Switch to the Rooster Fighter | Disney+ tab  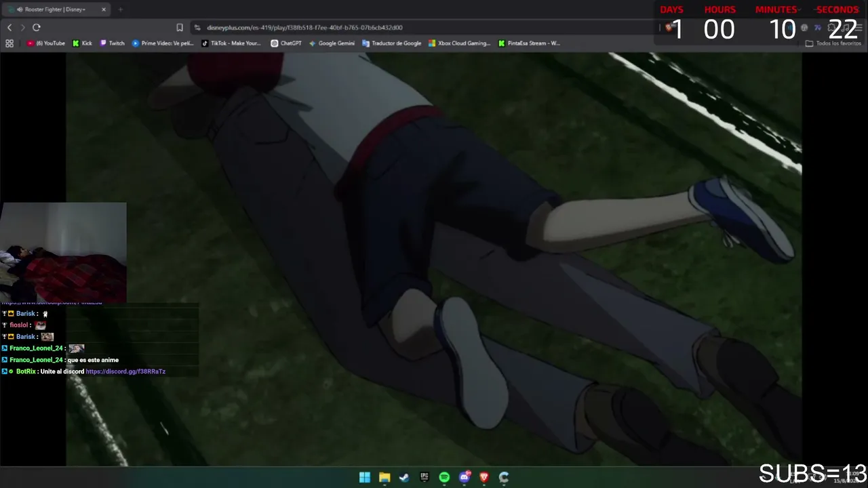pos(58,9)
